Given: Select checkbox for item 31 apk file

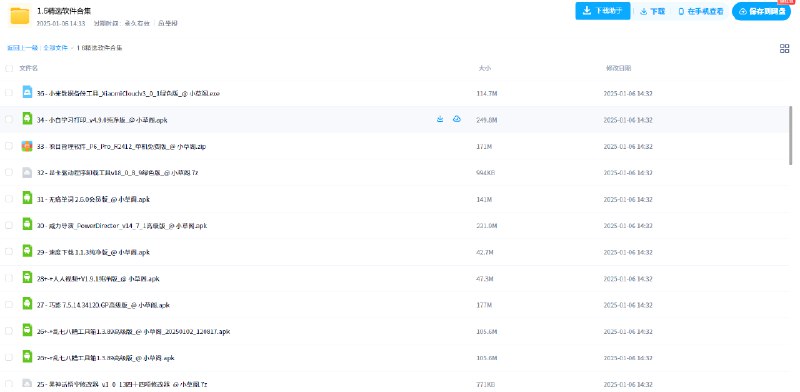Looking at the screenshot, I should [x=9, y=199].
